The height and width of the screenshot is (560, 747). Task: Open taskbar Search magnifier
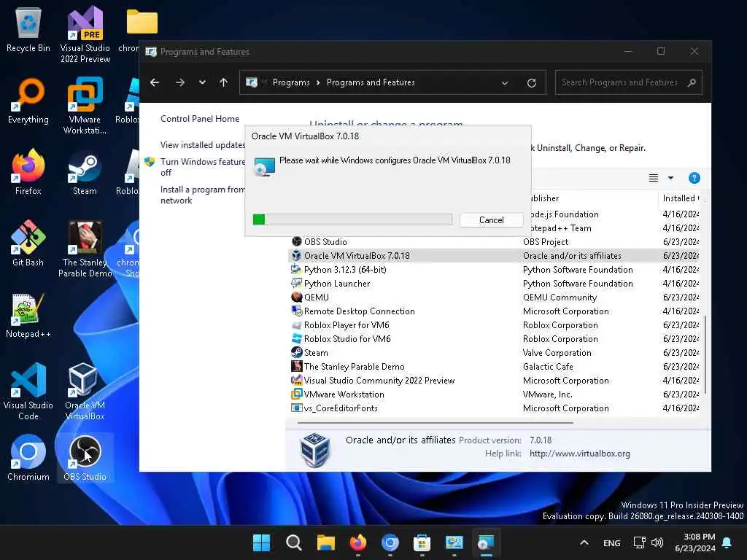(x=293, y=542)
